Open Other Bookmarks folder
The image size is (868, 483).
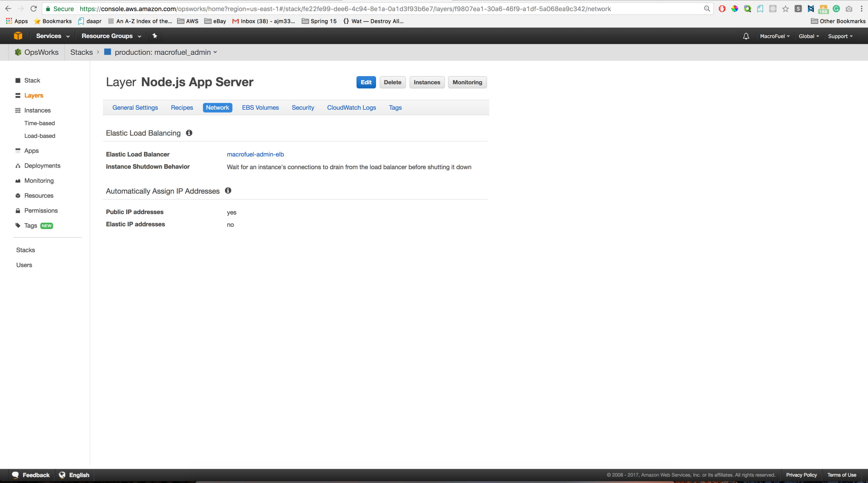click(x=838, y=21)
